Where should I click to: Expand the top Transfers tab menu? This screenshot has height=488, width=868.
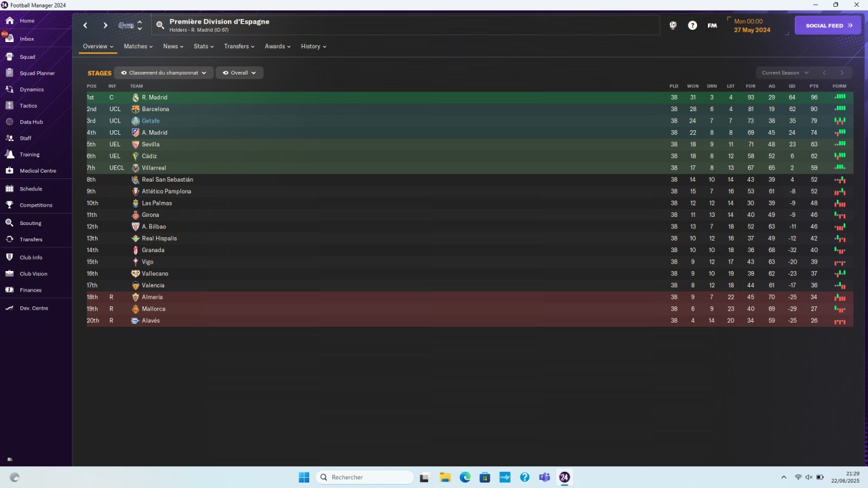click(239, 47)
